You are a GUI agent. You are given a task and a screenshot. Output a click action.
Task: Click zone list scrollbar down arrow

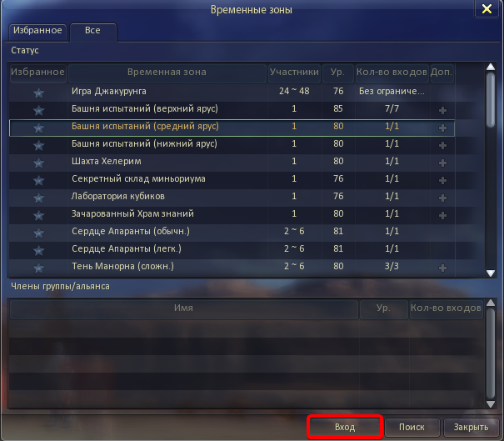pos(491,273)
